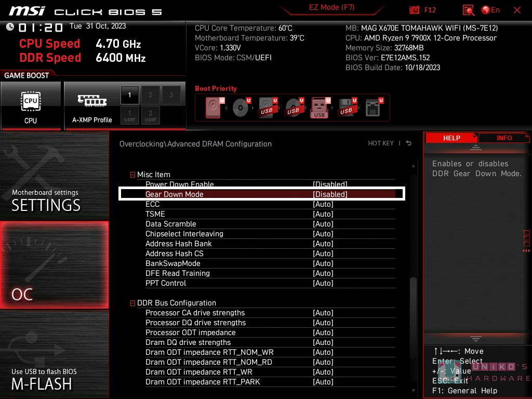
Task: Click the help panel top collapse handle
Action: [x=475, y=147]
